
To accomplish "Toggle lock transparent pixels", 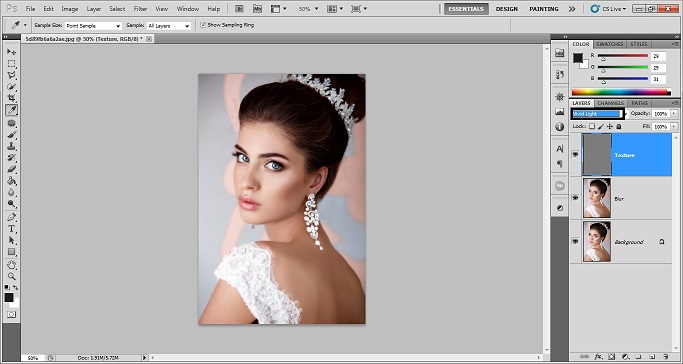I will (x=592, y=126).
